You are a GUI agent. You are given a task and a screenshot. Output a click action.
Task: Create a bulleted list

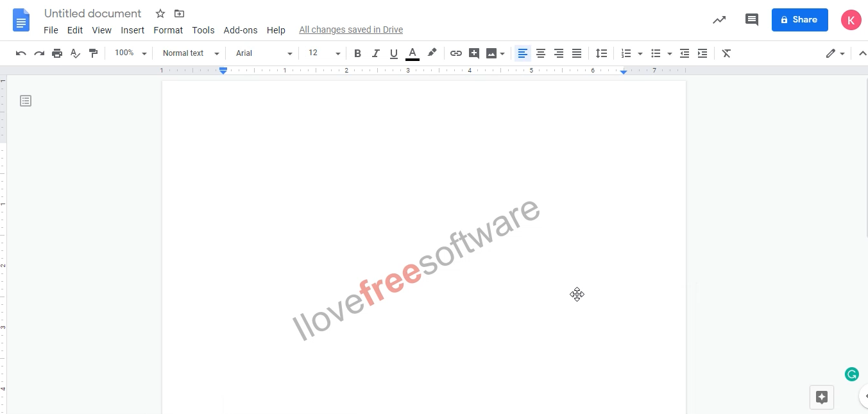tap(656, 53)
